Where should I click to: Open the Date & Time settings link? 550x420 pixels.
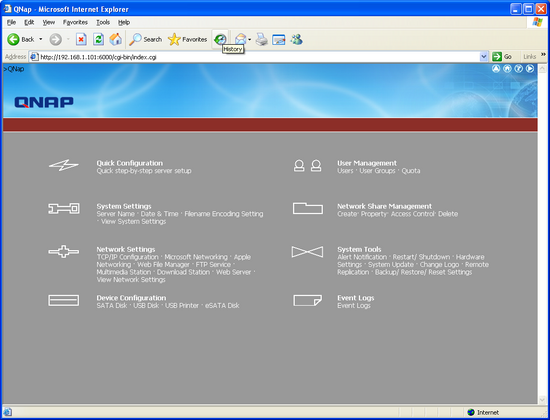pyautogui.click(x=160, y=214)
